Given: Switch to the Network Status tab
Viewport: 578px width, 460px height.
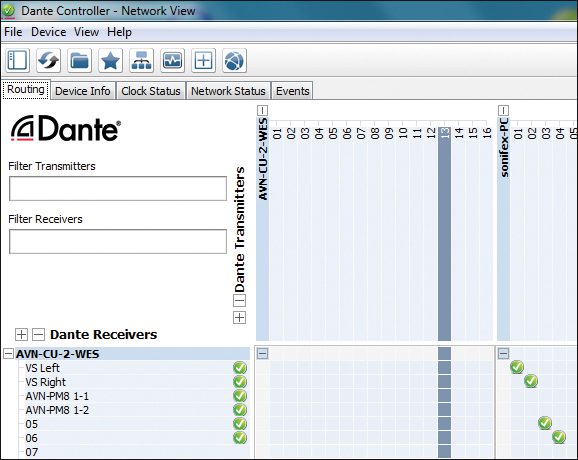Looking at the screenshot, I should pos(228,91).
